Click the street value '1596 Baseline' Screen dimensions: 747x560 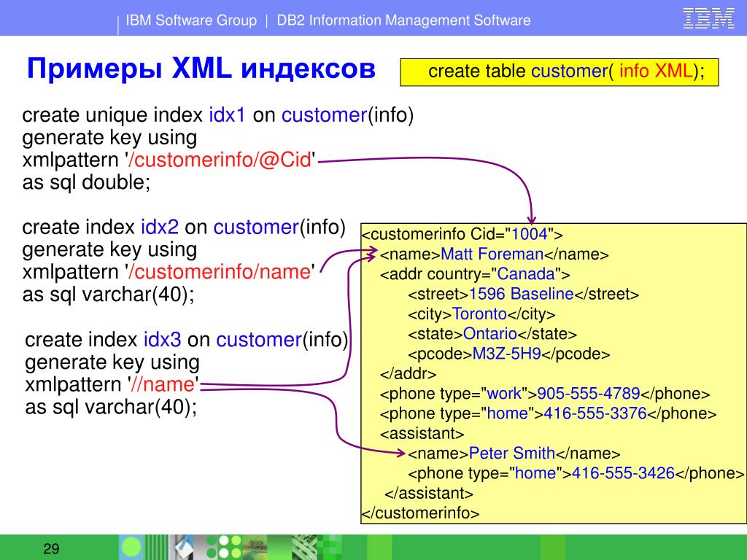pyautogui.click(x=521, y=294)
